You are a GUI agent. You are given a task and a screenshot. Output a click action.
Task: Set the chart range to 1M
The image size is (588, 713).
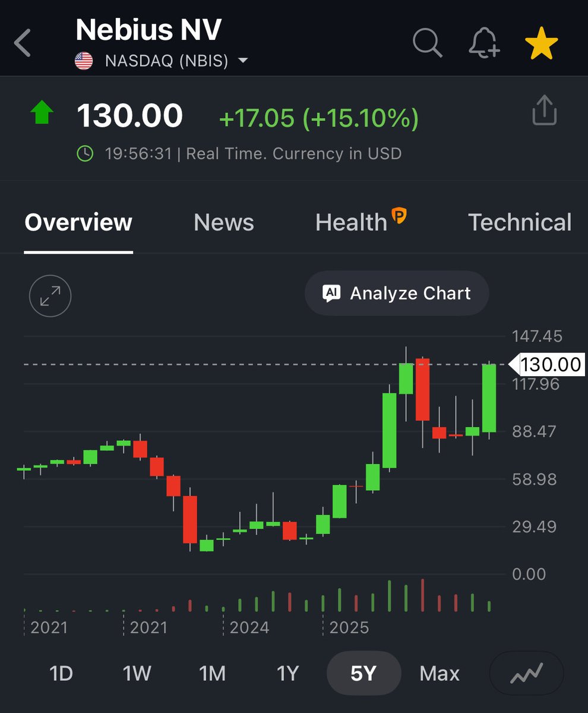click(x=212, y=673)
